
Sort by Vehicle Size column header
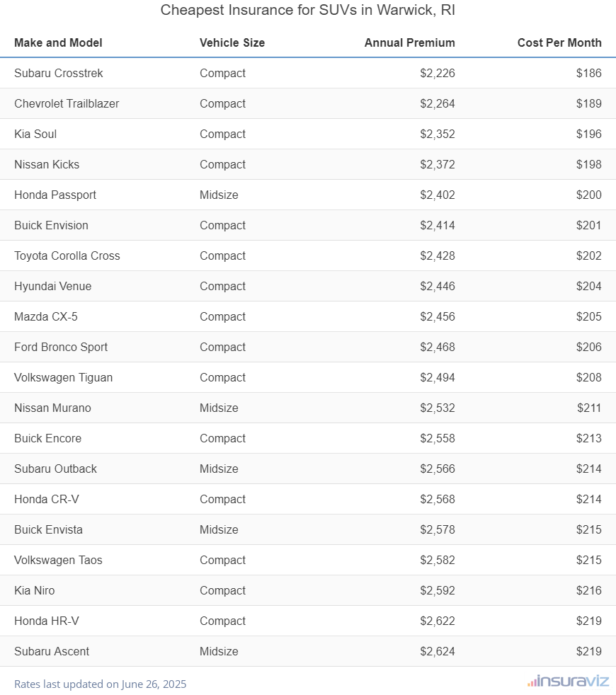point(232,42)
